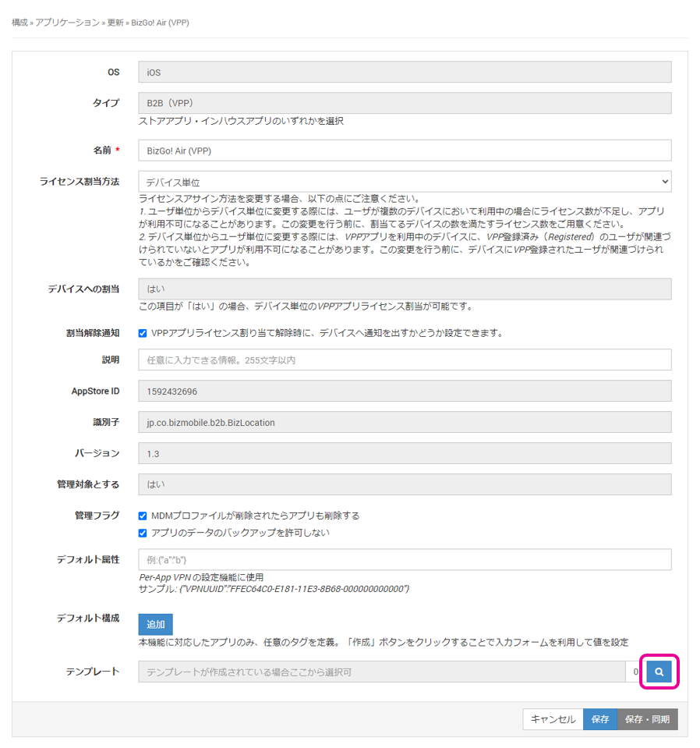This screenshot has width=700, height=748.
Task: Click the バージョン field showing 1.3
Action: 405,453
